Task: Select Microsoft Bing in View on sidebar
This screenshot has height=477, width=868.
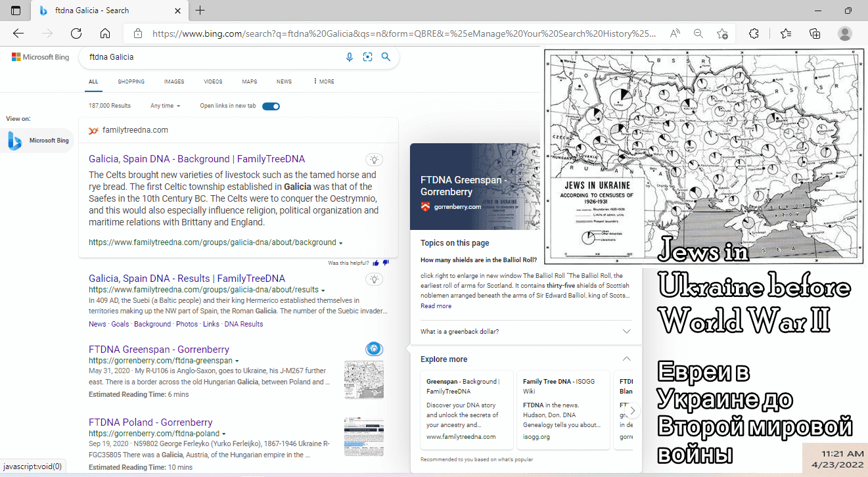Action: tap(37, 141)
